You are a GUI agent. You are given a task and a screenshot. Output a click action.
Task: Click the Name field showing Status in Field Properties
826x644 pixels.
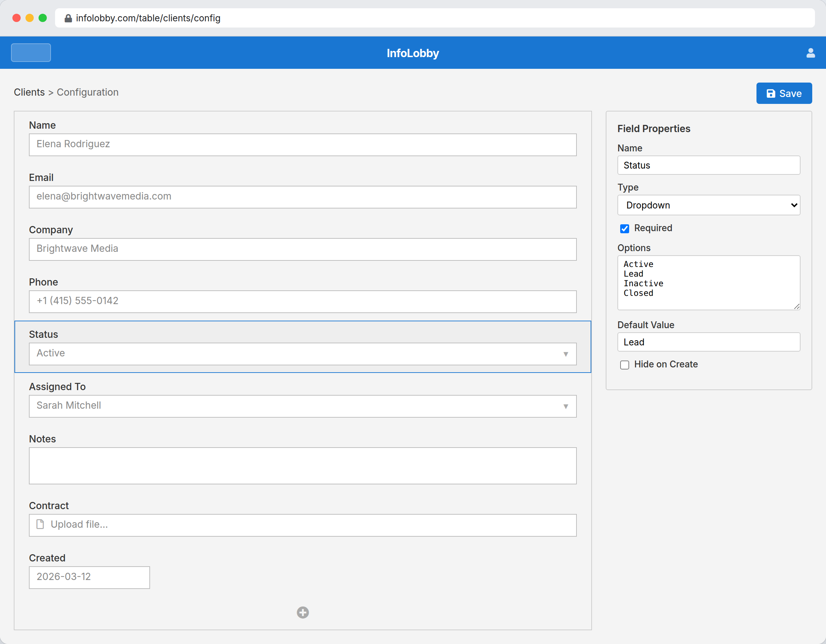(x=708, y=165)
